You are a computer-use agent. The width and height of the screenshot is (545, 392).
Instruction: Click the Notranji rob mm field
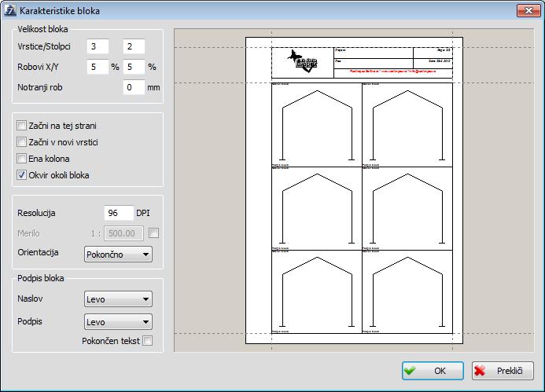click(134, 87)
